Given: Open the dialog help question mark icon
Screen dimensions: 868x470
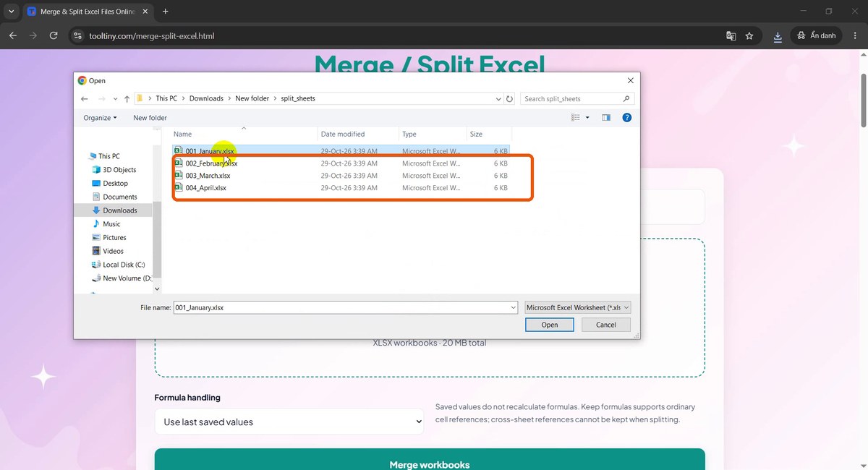Looking at the screenshot, I should click(627, 117).
